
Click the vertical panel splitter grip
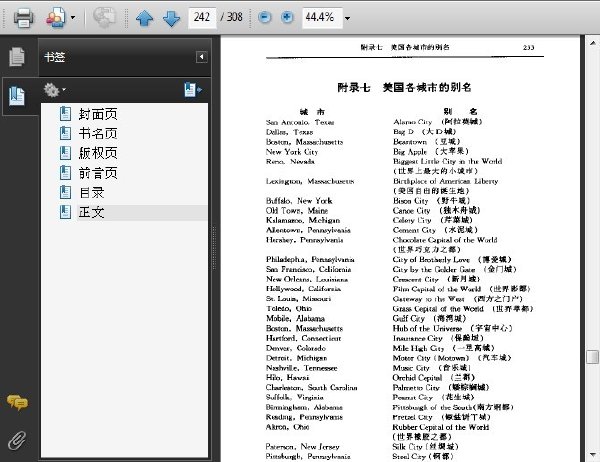[x=214, y=248]
